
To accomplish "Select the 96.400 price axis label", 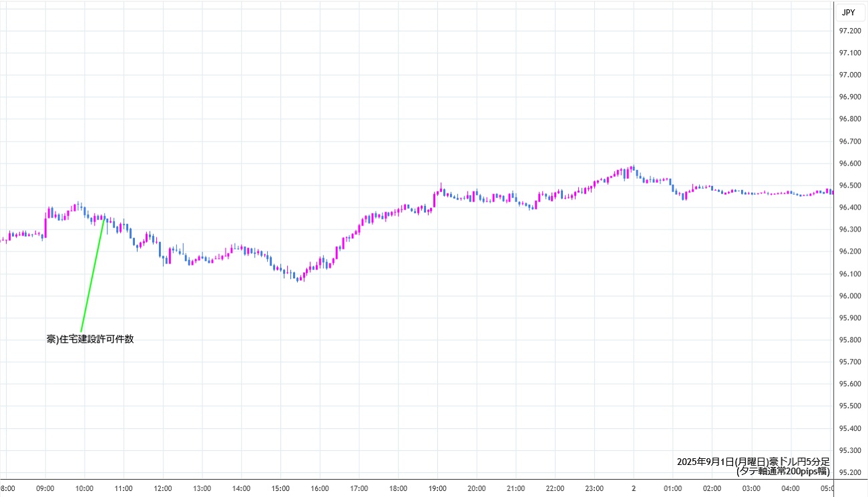I will tap(849, 207).
